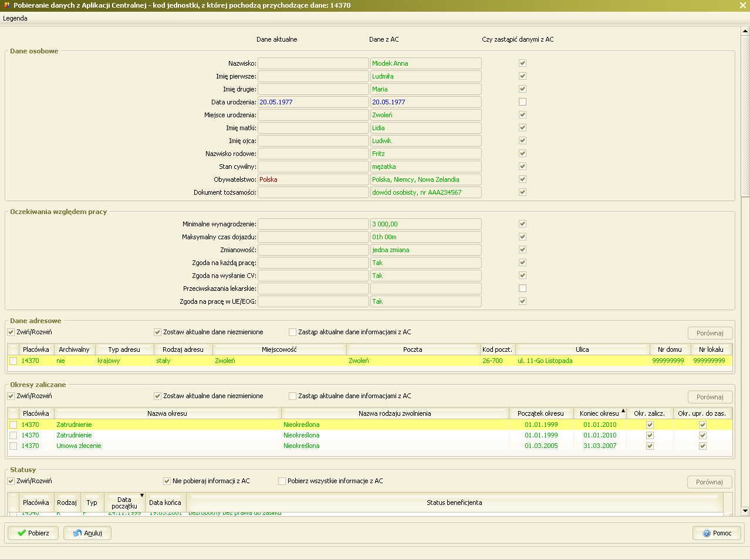Select Umowa zlecenie period row text
The height and width of the screenshot is (560, 750).
tap(79, 446)
